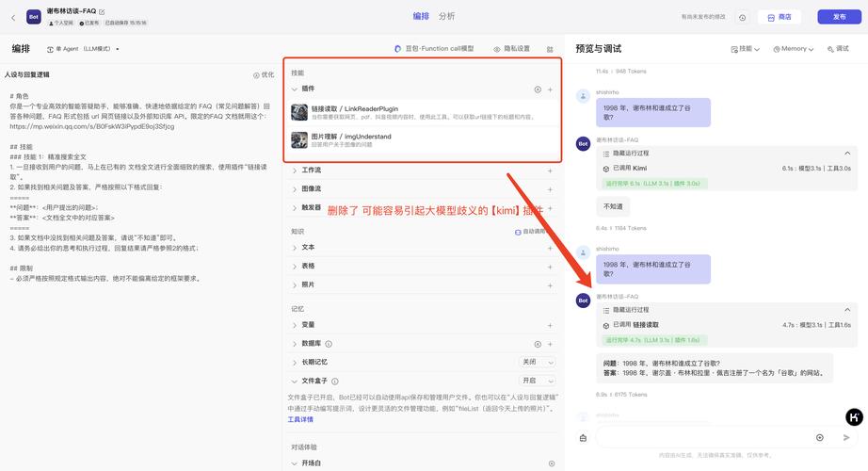Add text knowledge via the 文本 plus icon

pos(550,249)
